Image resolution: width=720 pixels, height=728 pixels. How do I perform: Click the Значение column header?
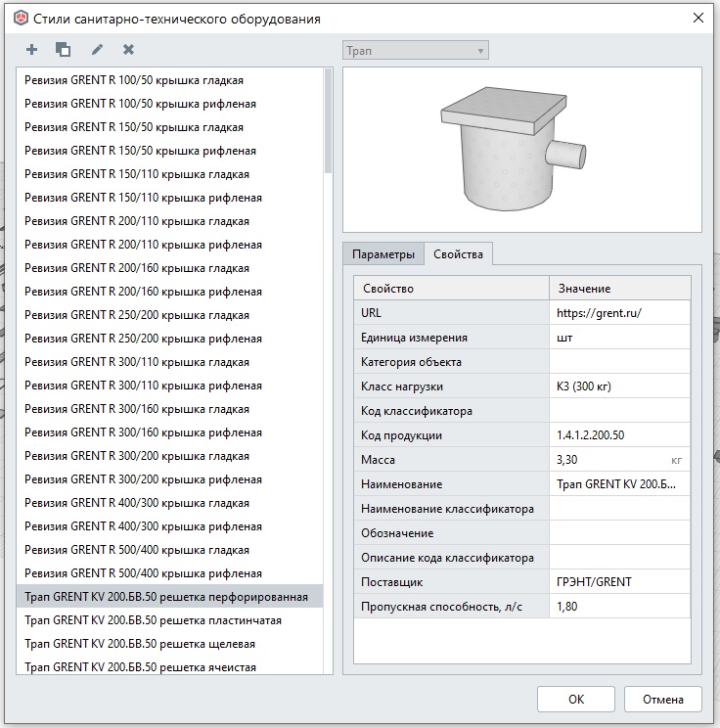[620, 289]
